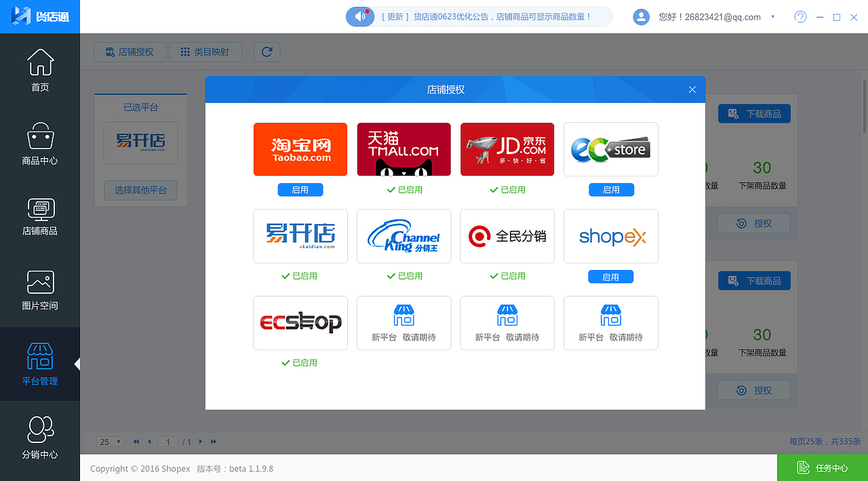Open 类目映射 toolbar button
Image resolution: width=868 pixels, height=481 pixels.
pyautogui.click(x=205, y=52)
